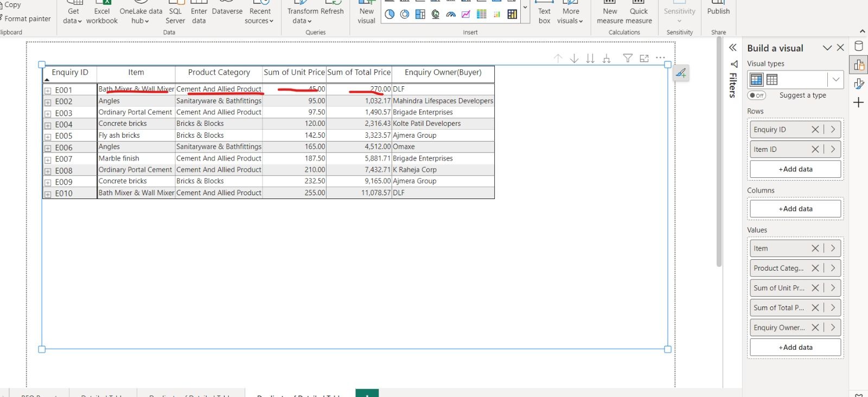Image resolution: width=868 pixels, height=397 pixels.
Task: Expand row E001 with plus box
Action: pos(48,91)
